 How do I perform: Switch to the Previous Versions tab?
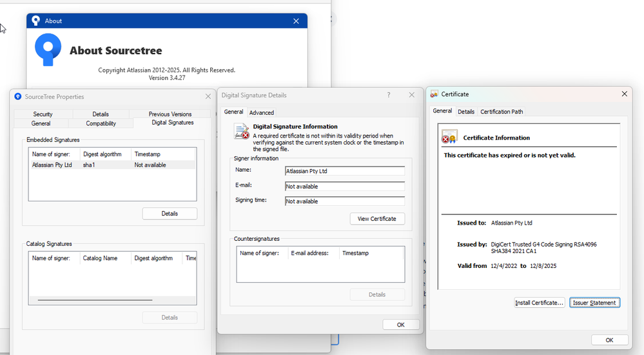click(170, 114)
